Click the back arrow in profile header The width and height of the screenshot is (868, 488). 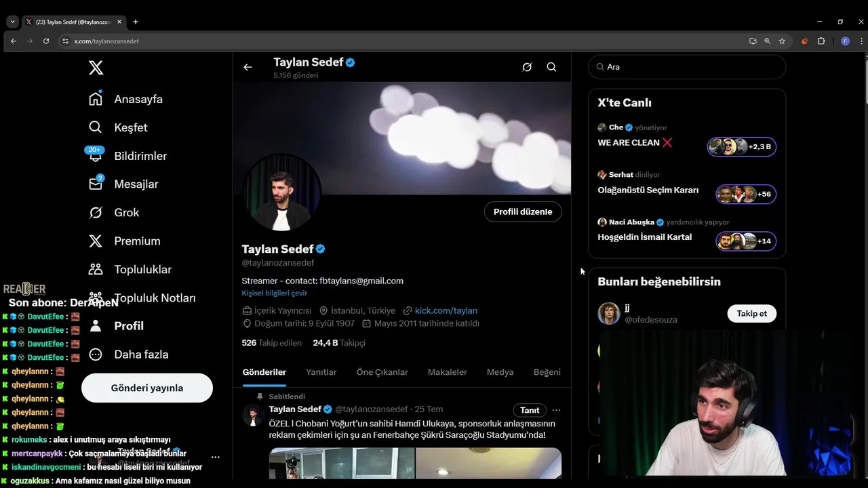[x=248, y=67]
